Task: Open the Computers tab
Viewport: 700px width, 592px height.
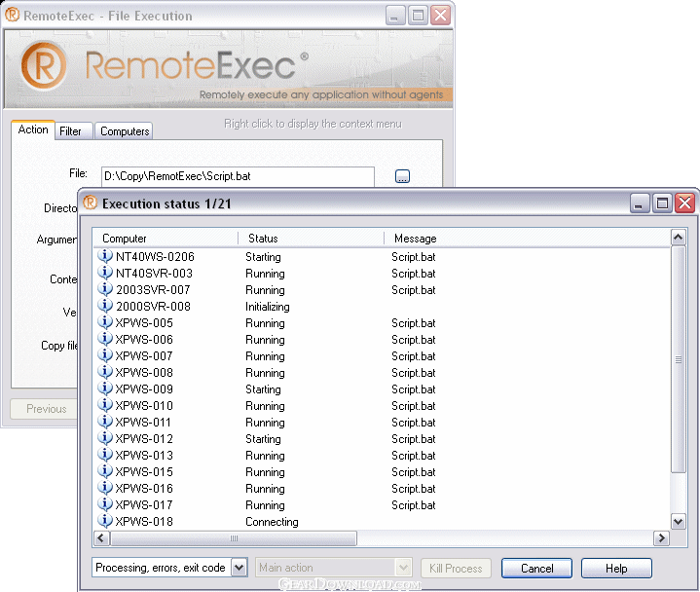Action: pyautogui.click(x=125, y=130)
